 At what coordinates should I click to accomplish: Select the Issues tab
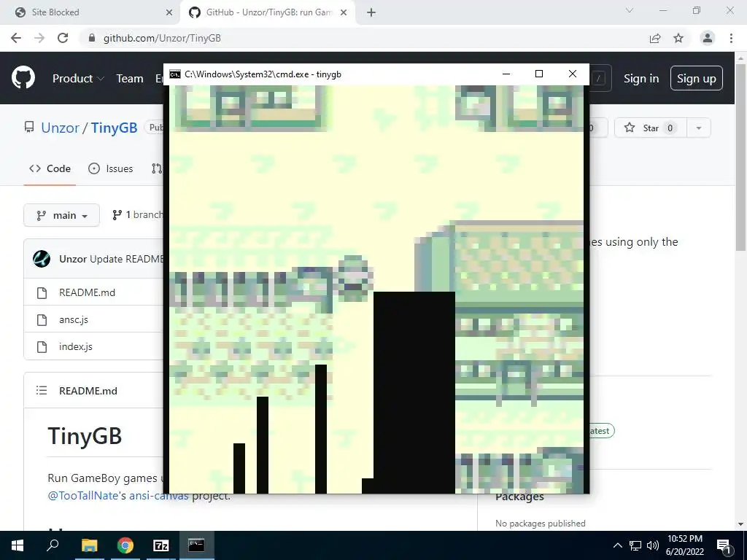111,168
